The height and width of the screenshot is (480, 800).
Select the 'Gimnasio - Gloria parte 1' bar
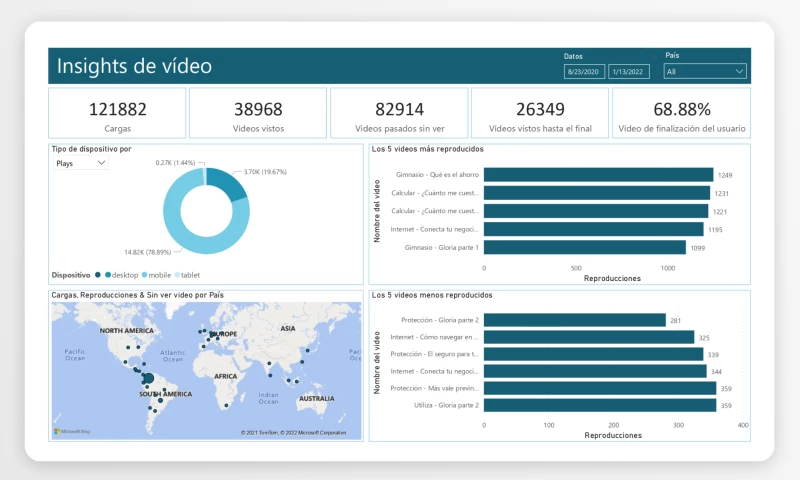tap(585, 247)
